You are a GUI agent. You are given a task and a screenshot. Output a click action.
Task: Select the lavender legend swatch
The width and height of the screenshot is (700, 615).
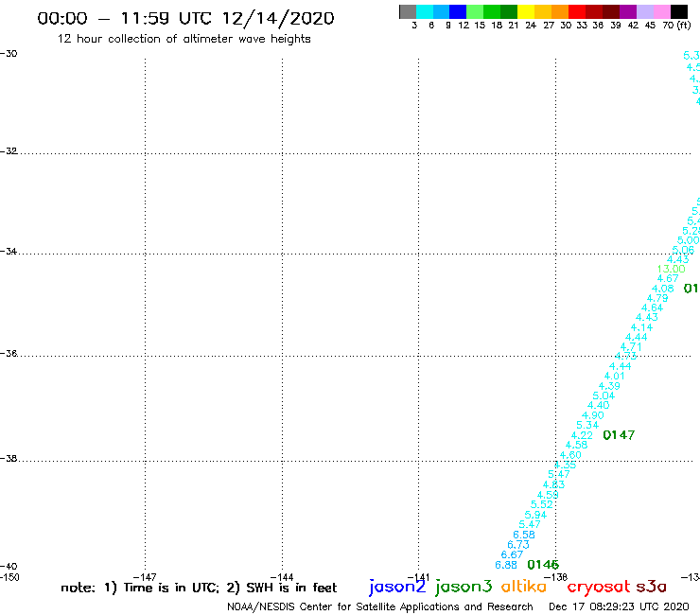coord(644,11)
